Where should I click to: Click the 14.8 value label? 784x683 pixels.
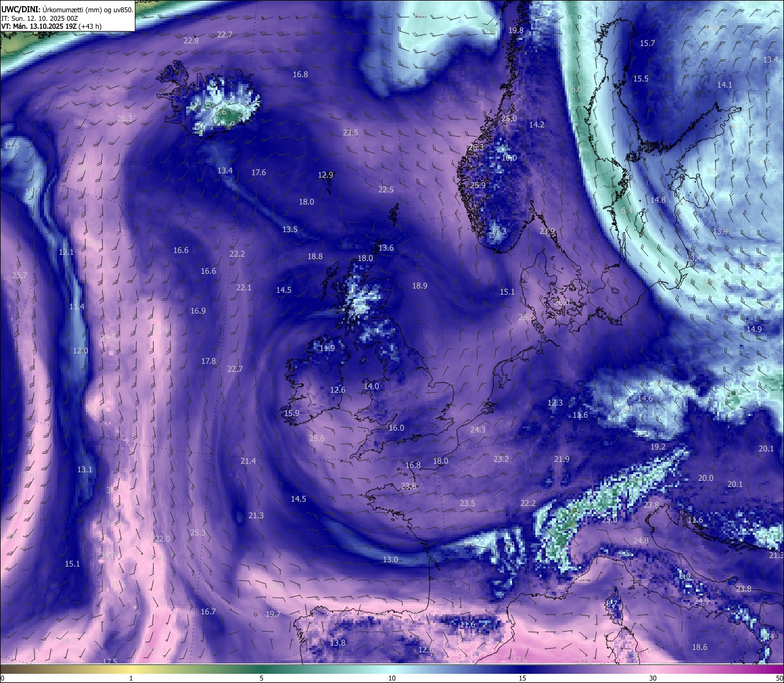658,200
